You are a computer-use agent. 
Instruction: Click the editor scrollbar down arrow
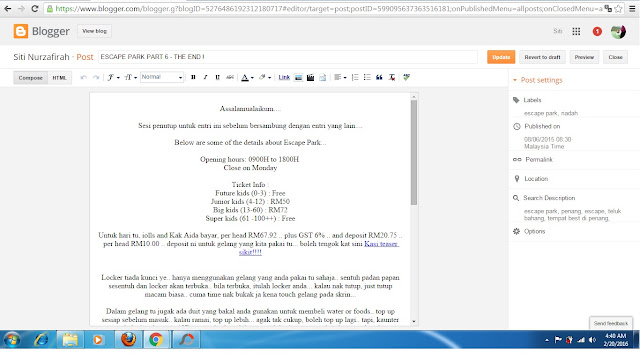click(x=414, y=322)
